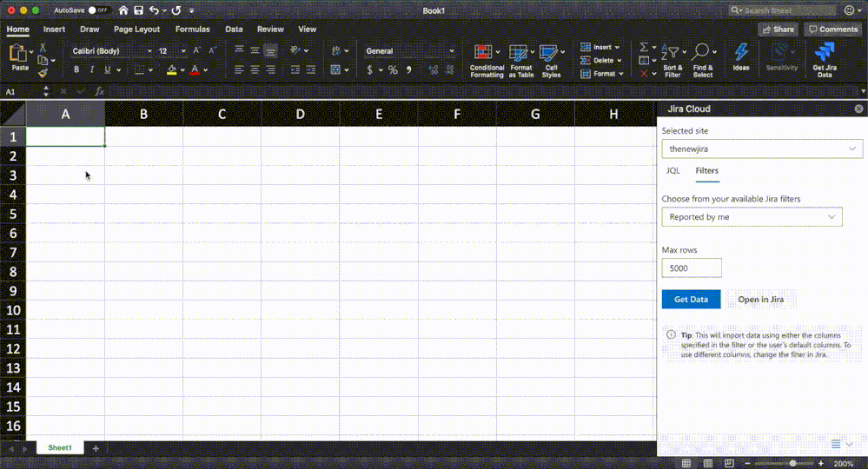Click the Comments button
The height and width of the screenshot is (469, 868).
[832, 30]
